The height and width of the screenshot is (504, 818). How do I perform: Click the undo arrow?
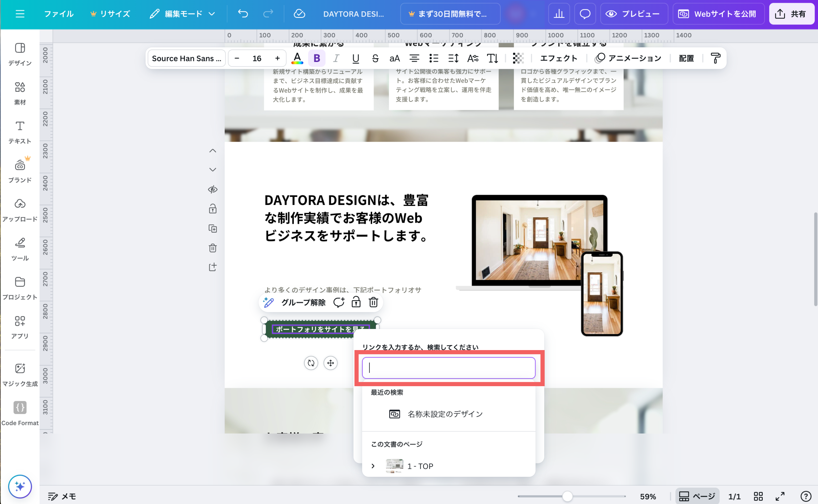pos(243,14)
